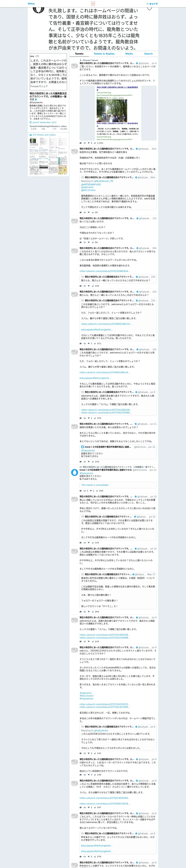Open the tweet timestamped 32m

coord(154,149)
